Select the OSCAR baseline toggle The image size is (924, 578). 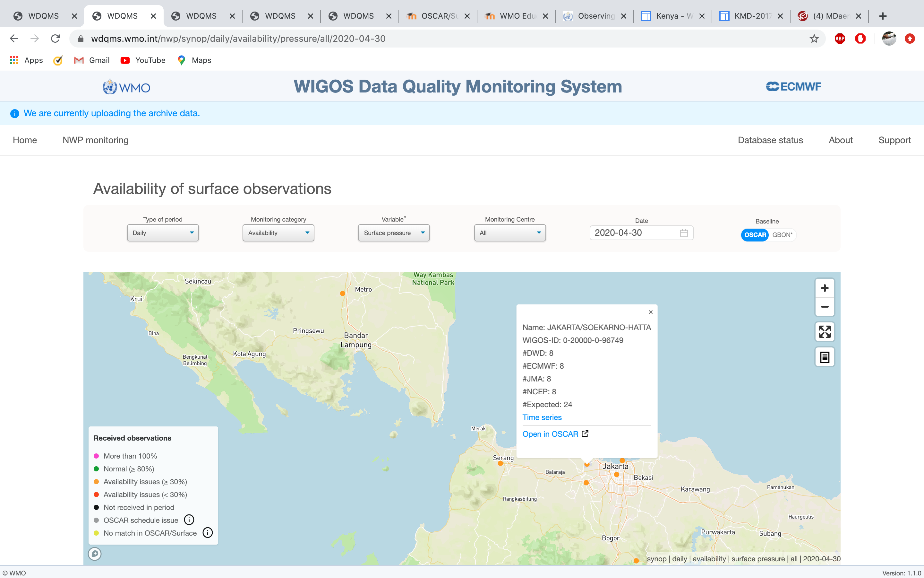coord(755,235)
